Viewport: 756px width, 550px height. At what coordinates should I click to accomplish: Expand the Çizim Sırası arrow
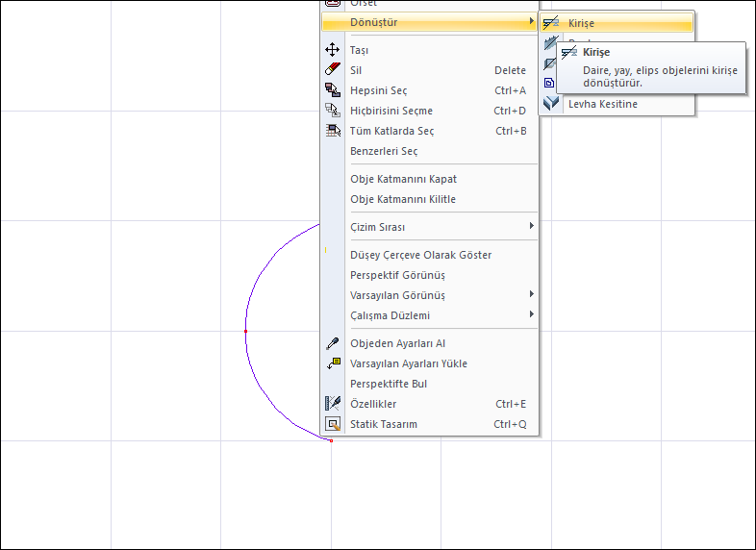[x=531, y=226]
